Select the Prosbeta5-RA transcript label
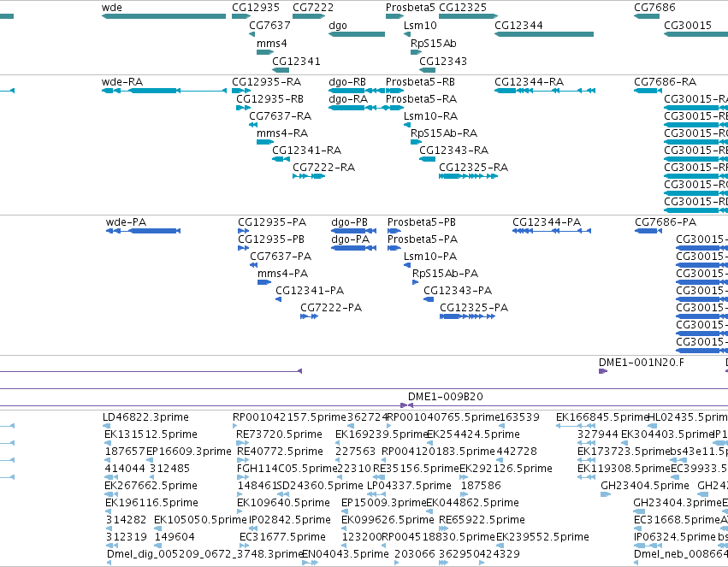728x567 pixels. click(x=421, y=99)
